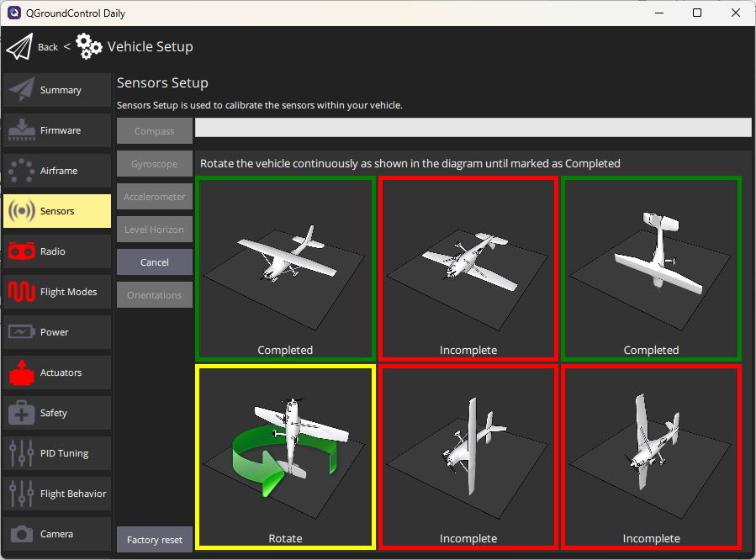Click the Flight Modes wave icon
Viewport: 756px width, 560px height.
tap(22, 292)
